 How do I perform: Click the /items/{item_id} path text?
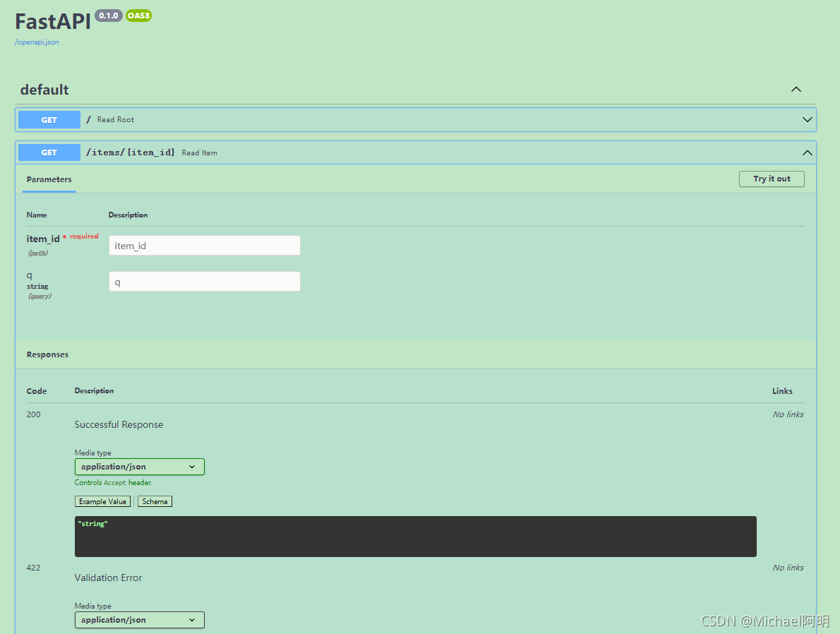coord(131,152)
